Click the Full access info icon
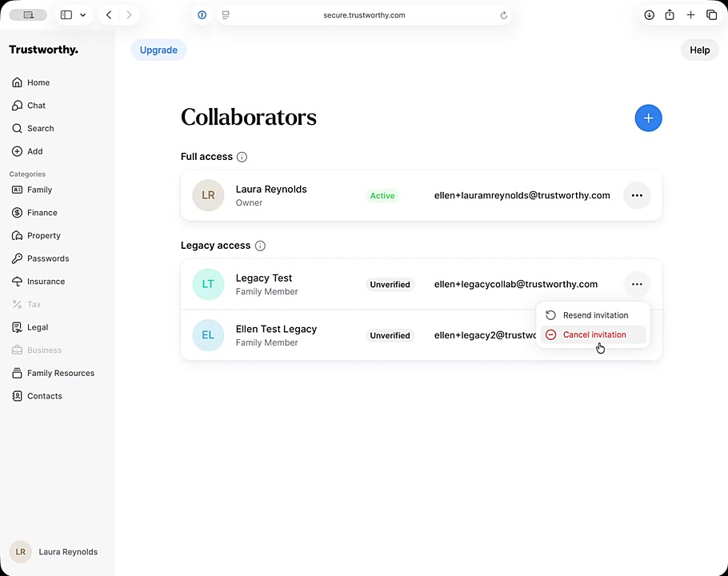 click(242, 157)
